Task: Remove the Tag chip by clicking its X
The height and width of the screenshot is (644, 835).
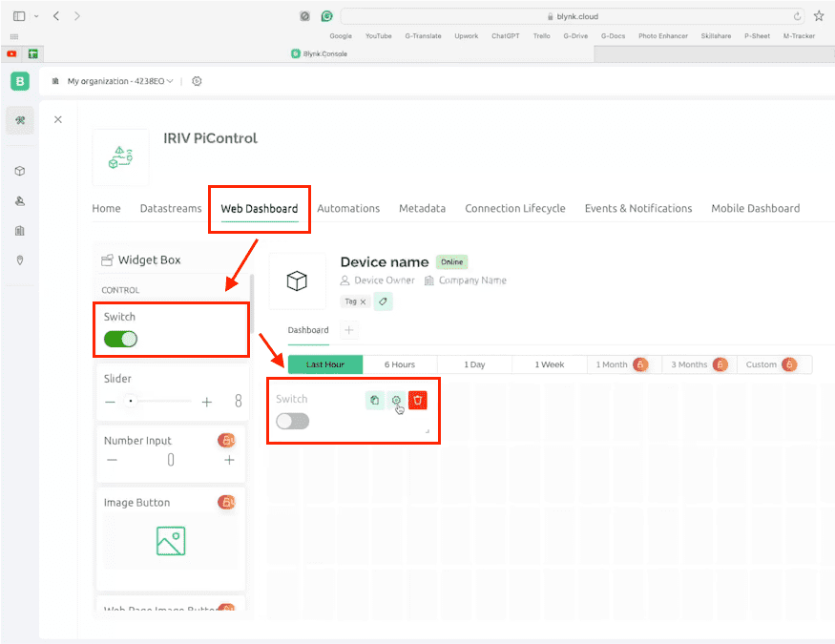Action: pyautogui.click(x=365, y=301)
